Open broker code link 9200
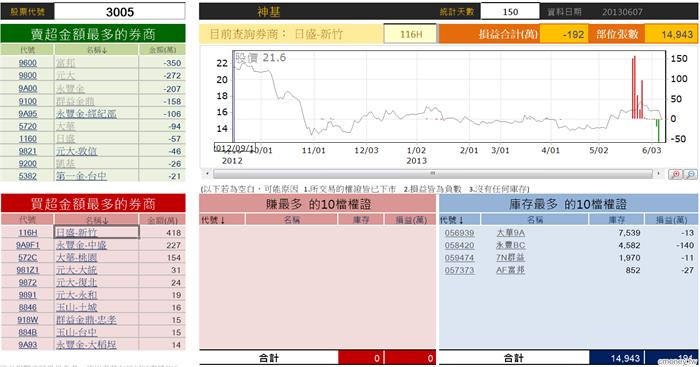This screenshot has width=700, height=367. coord(28,164)
